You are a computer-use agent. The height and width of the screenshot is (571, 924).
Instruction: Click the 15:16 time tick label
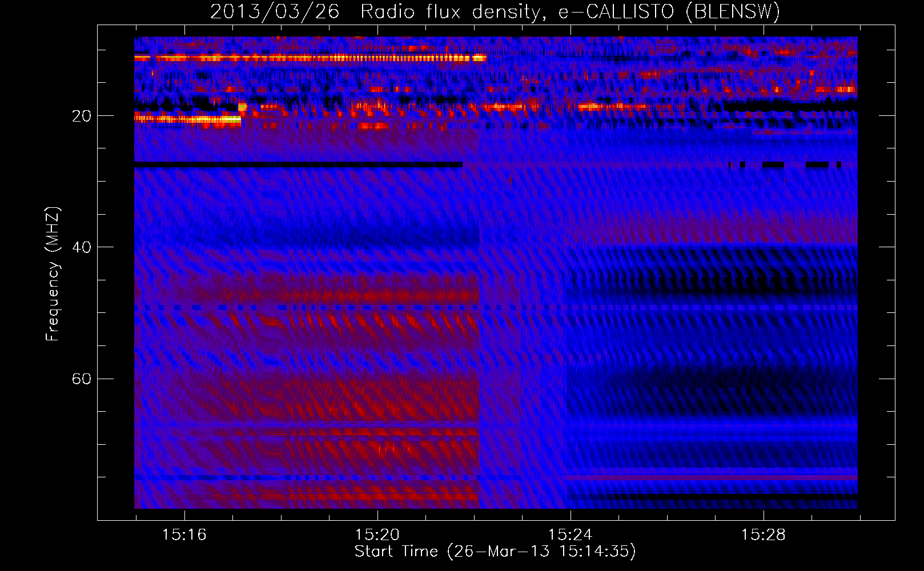tap(184, 535)
